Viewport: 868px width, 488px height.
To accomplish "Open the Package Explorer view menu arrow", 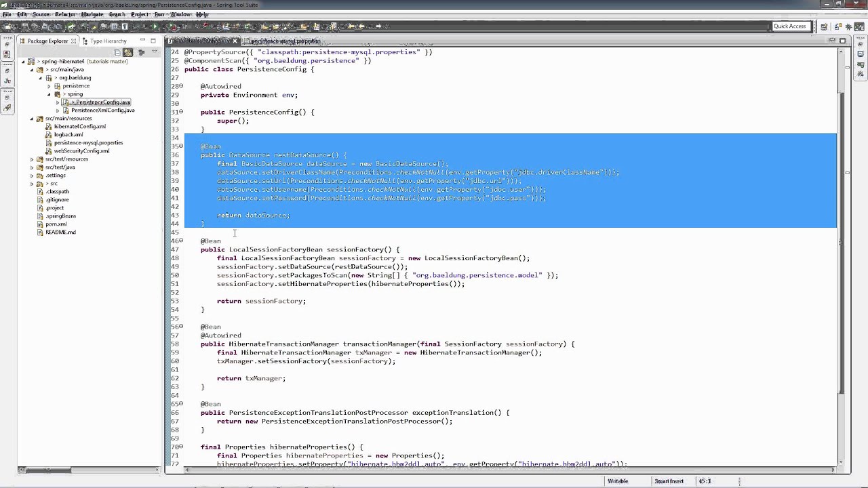I will point(155,52).
